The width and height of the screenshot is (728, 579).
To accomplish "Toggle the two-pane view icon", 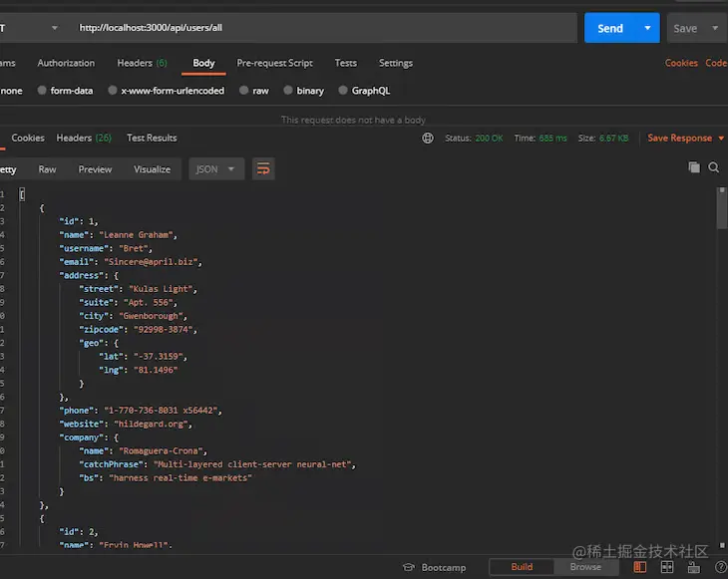I will tap(667, 567).
